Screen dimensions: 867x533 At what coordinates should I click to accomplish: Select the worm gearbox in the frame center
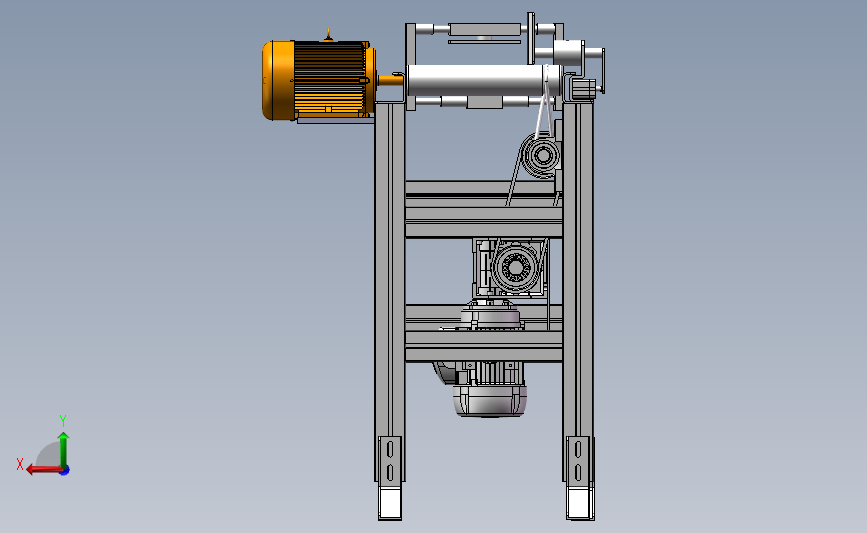point(510,268)
